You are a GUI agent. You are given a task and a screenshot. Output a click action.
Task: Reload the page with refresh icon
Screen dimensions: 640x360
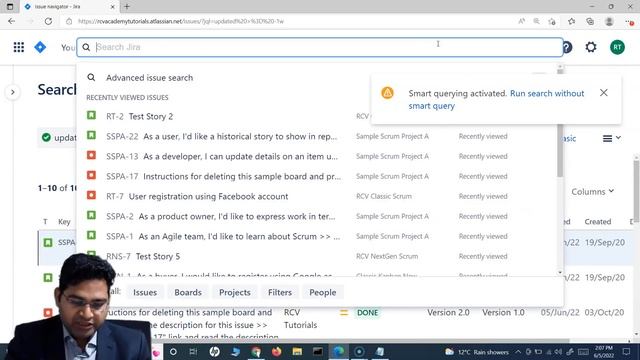(x=48, y=21)
